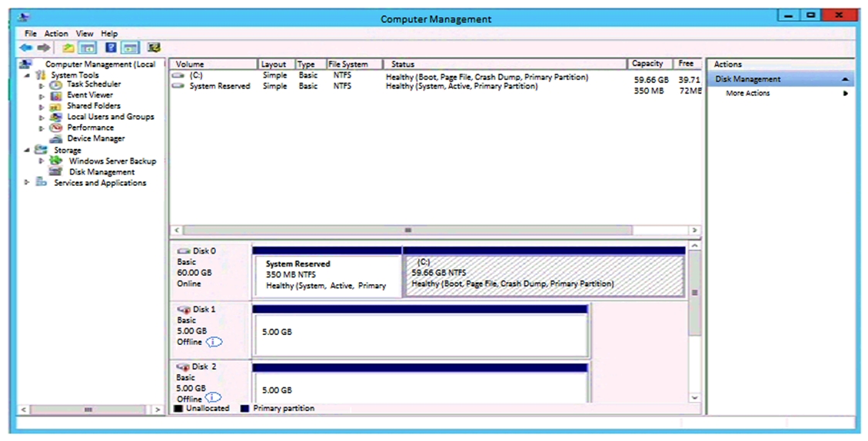
Task: Open the View menu
Action: click(85, 34)
